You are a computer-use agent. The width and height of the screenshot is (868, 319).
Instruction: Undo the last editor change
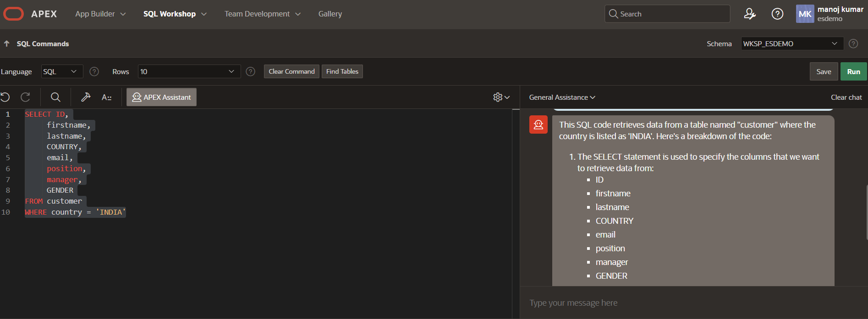tap(5, 97)
